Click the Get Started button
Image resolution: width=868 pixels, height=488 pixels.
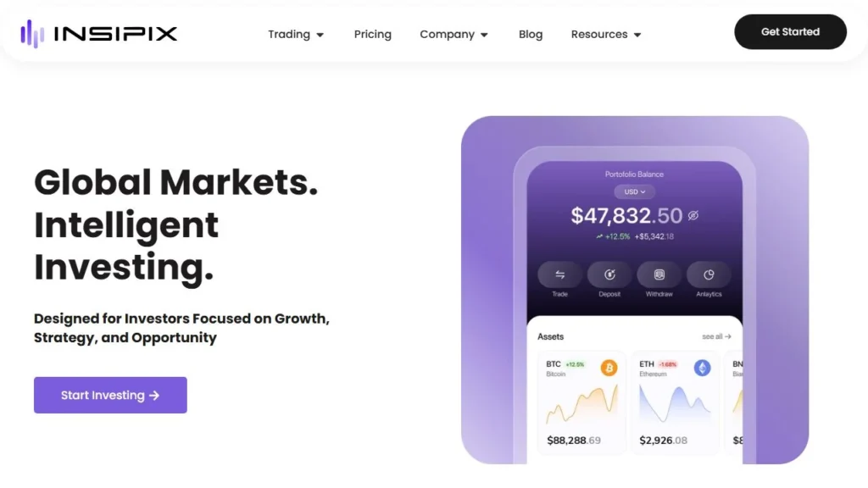(x=790, y=32)
